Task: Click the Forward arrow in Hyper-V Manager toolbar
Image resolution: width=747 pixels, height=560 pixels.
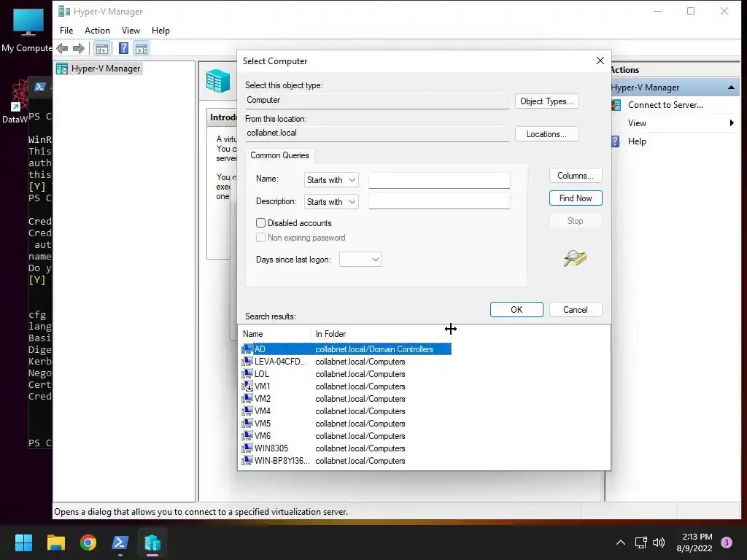Action: point(79,48)
